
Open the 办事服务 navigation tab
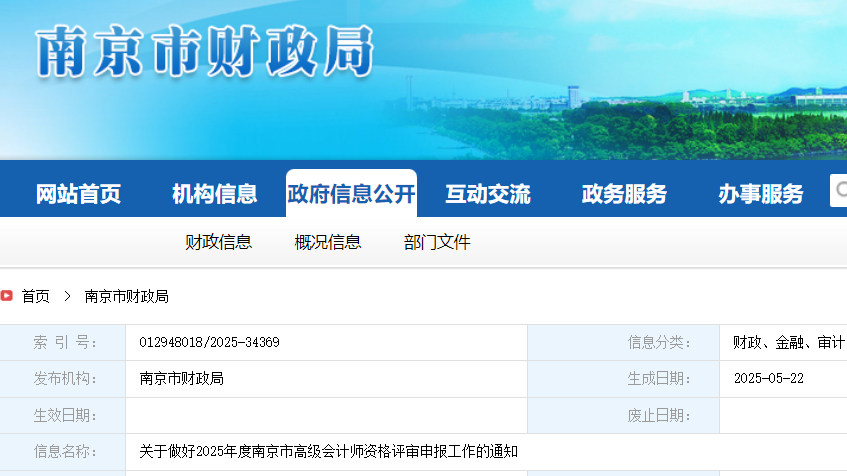coord(761,194)
